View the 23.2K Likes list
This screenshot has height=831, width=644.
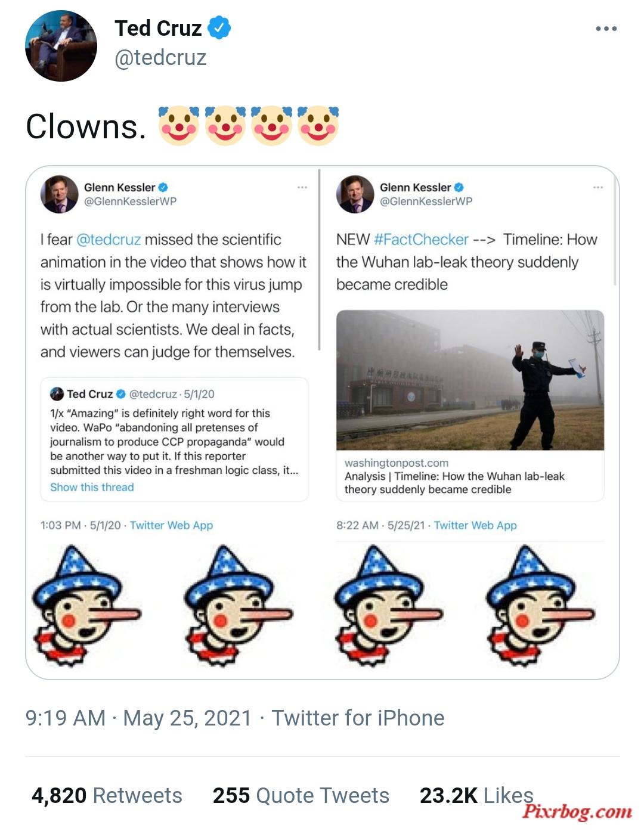click(476, 796)
